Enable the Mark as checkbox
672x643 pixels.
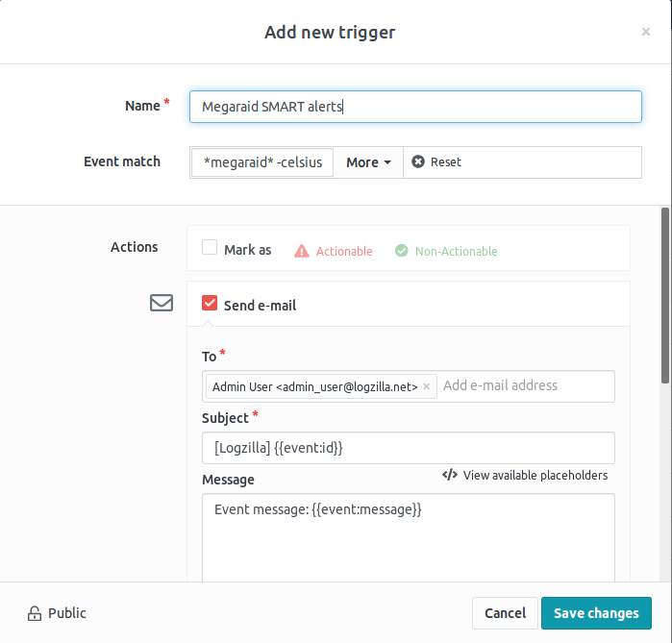click(x=210, y=248)
